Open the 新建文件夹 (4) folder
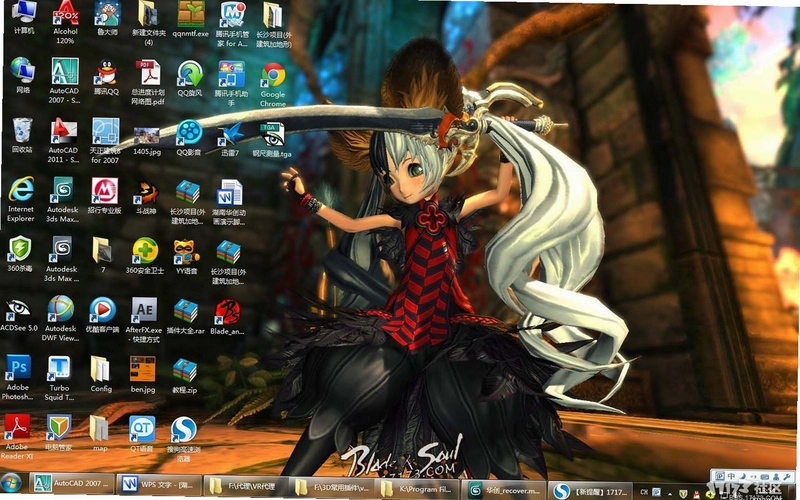The image size is (800, 500). point(148,22)
